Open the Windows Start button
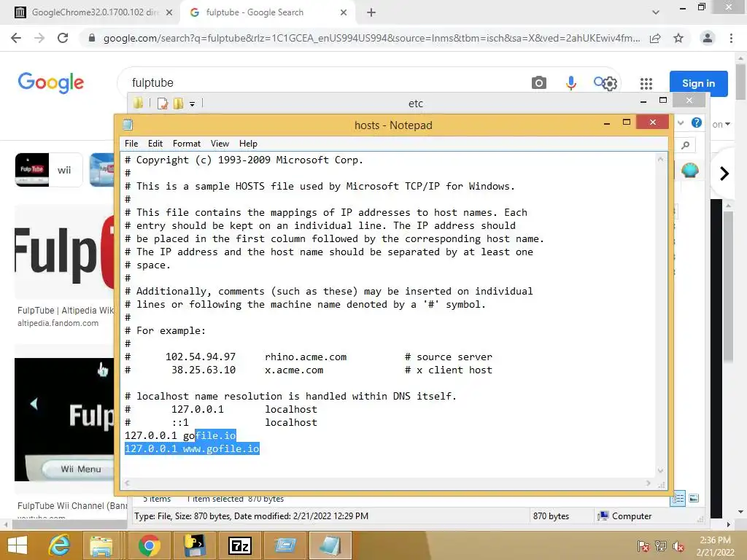 tap(18, 545)
